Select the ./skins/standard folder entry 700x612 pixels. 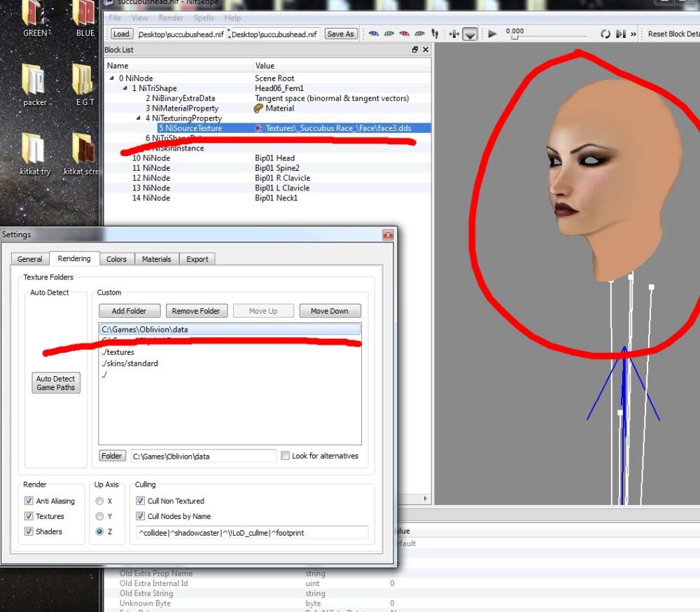point(230,363)
